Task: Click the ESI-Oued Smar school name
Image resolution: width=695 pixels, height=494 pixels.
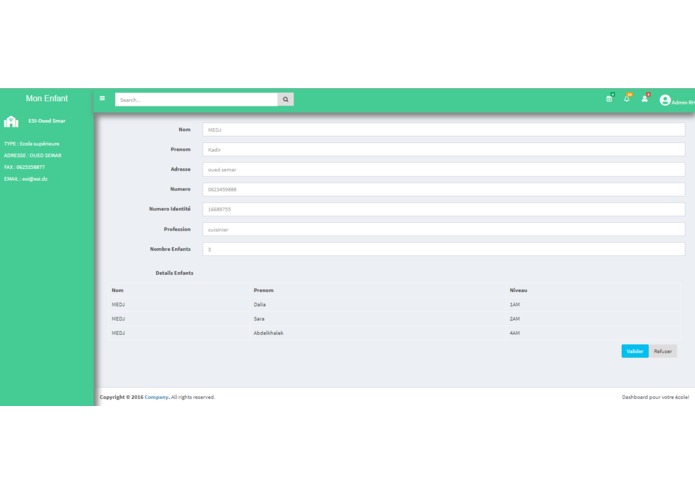Action: [x=47, y=121]
